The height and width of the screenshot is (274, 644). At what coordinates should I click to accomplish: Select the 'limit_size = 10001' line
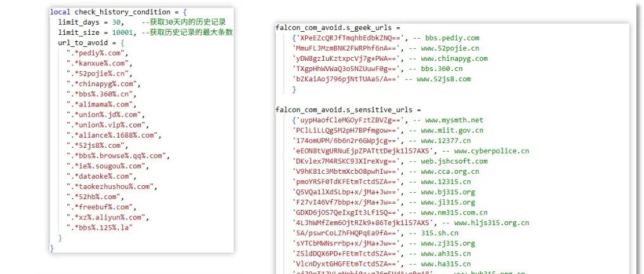[145, 32]
